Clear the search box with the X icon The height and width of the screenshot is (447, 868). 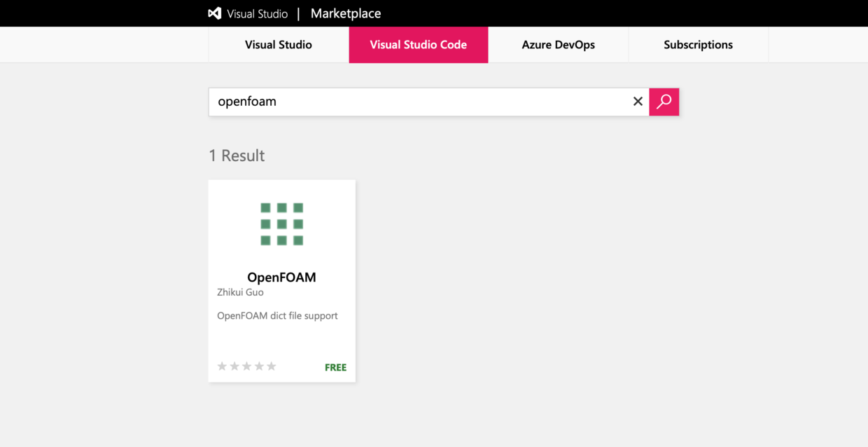[638, 101]
